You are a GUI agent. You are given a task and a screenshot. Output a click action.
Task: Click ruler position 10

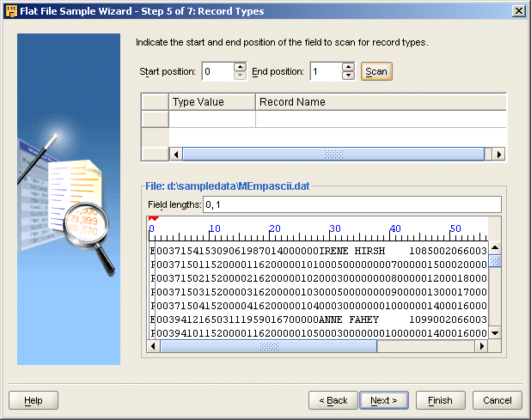pyautogui.click(x=214, y=228)
